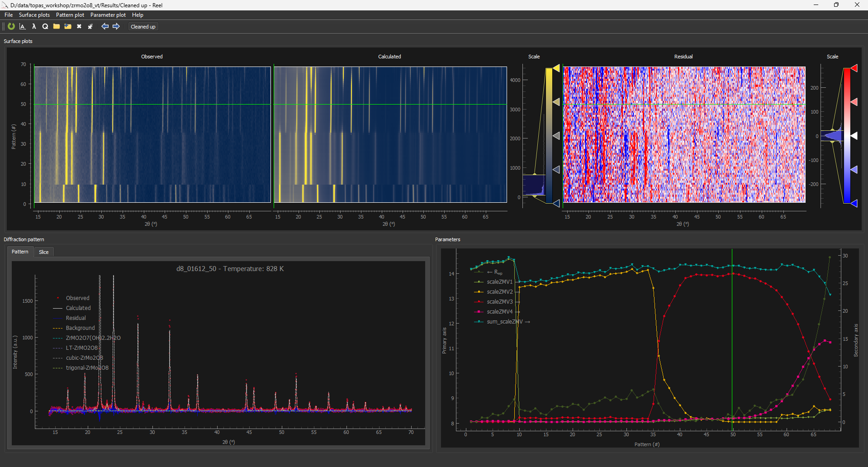This screenshot has height=467, width=868.
Task: Click the top red residual colormap marker
Action: pyautogui.click(x=854, y=68)
